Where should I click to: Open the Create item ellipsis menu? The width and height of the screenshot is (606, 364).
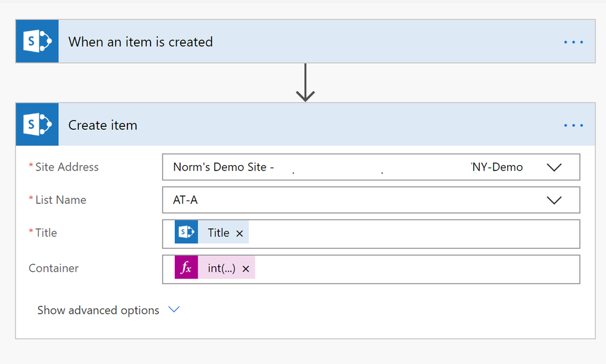[573, 126]
